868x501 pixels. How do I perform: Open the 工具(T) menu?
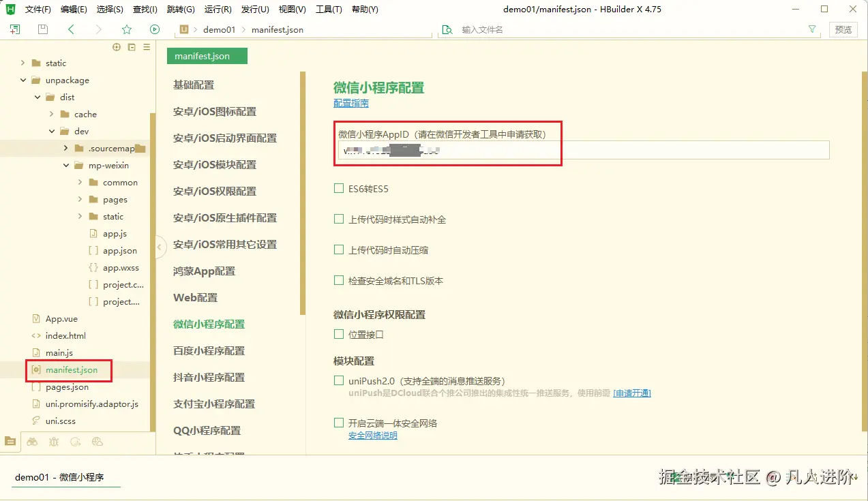[329, 10]
